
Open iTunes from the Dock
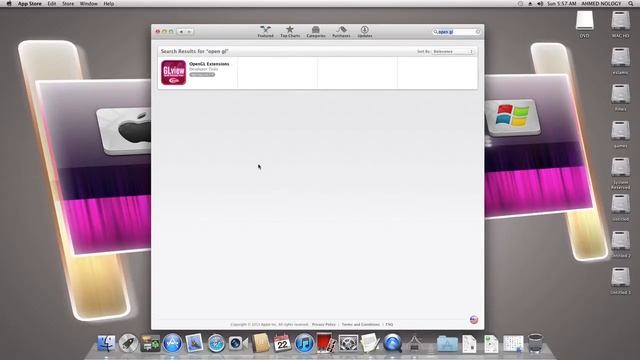click(304, 343)
